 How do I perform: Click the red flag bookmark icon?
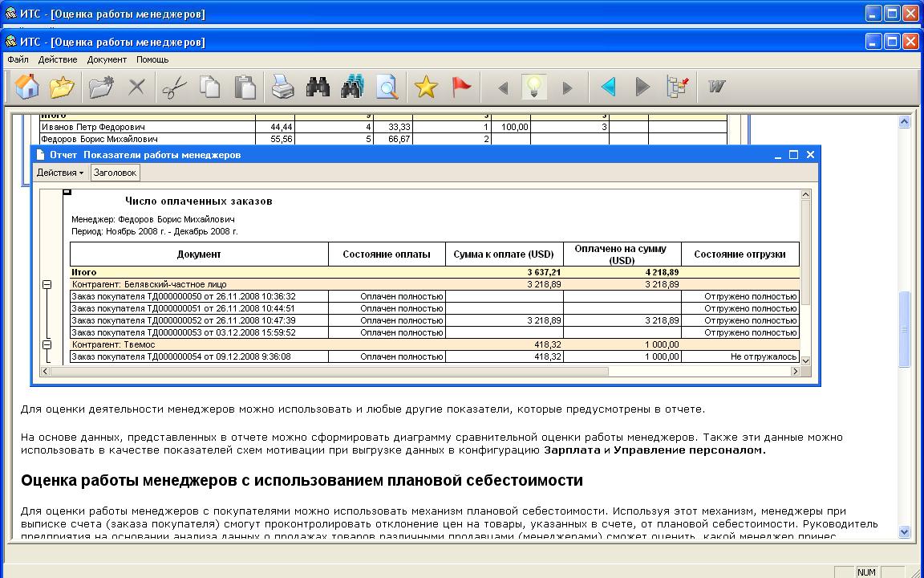coord(461,87)
